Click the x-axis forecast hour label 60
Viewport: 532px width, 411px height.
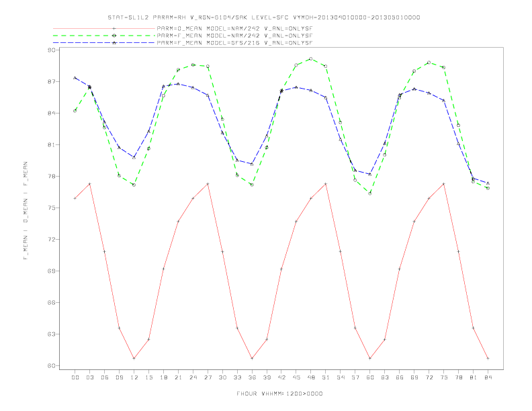tap(370, 377)
